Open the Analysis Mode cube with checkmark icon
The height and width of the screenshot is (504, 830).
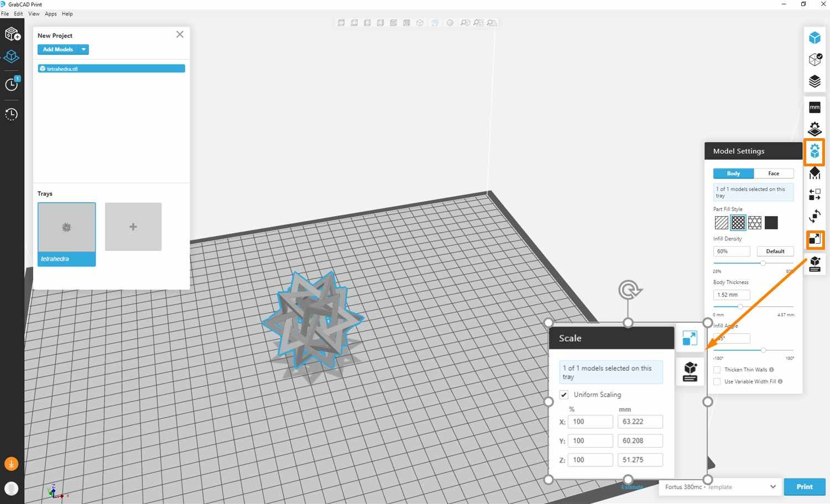tap(815, 59)
